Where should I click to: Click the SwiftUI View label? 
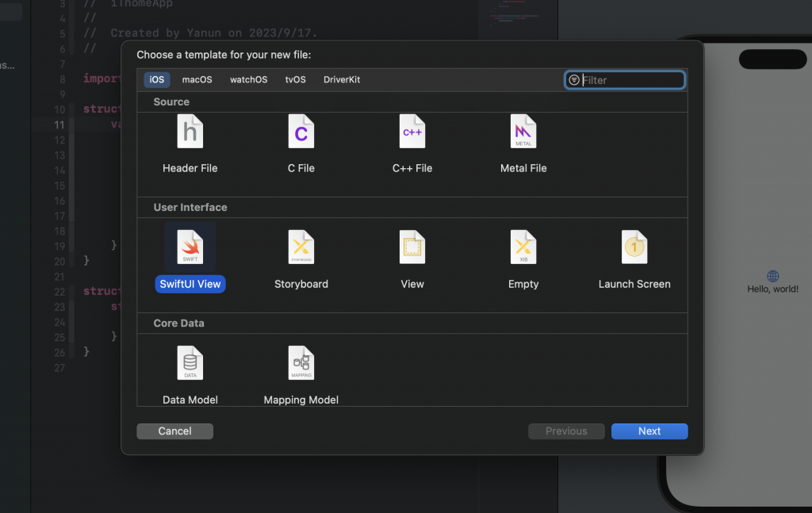(x=190, y=284)
